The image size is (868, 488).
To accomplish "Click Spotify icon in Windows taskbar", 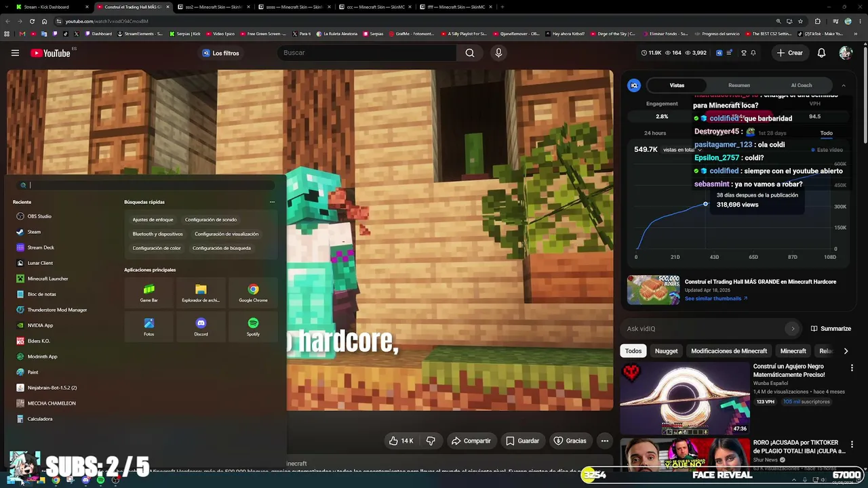I will [x=100, y=481].
